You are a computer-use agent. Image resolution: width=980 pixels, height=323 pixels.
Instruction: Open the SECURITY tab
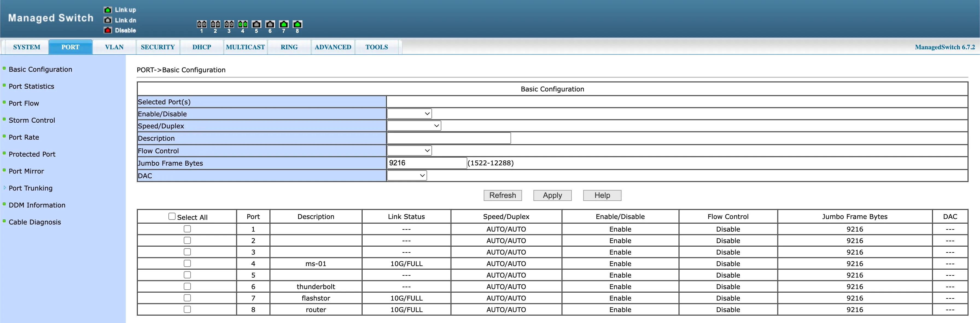pos(158,47)
